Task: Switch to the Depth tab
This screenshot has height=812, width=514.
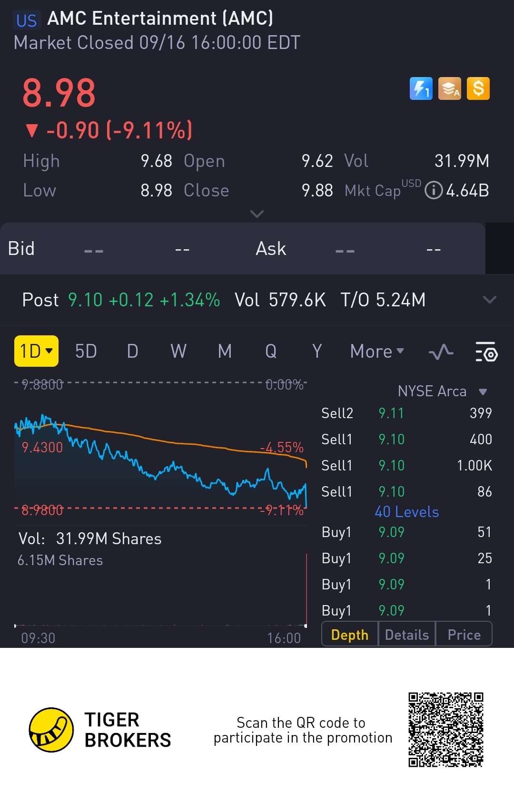Action: (350, 635)
